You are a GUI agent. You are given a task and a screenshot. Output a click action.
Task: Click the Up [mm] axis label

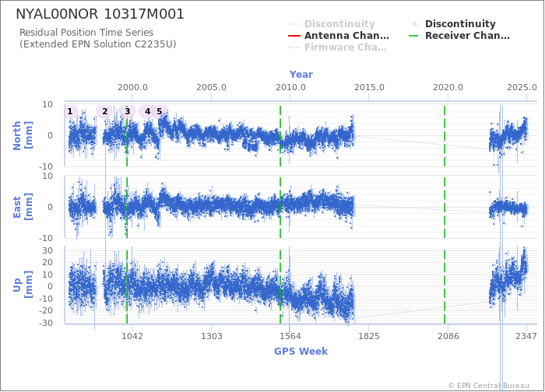pos(23,285)
